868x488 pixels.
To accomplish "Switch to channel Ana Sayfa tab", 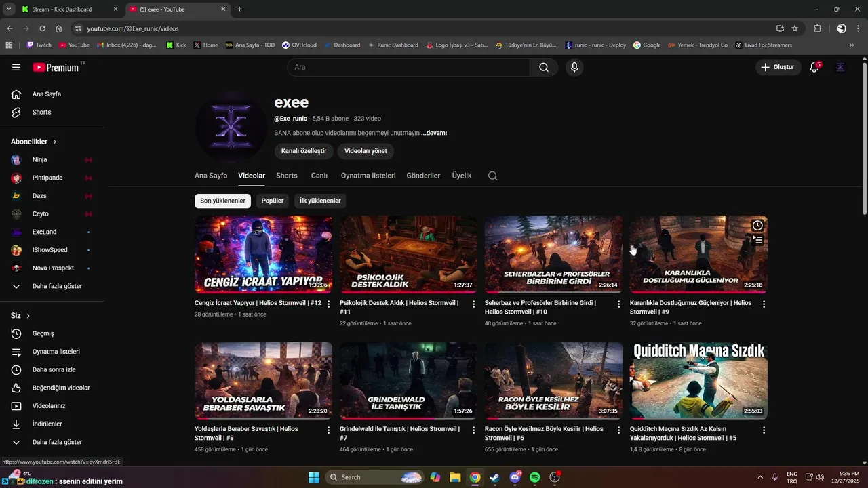I will tap(211, 176).
